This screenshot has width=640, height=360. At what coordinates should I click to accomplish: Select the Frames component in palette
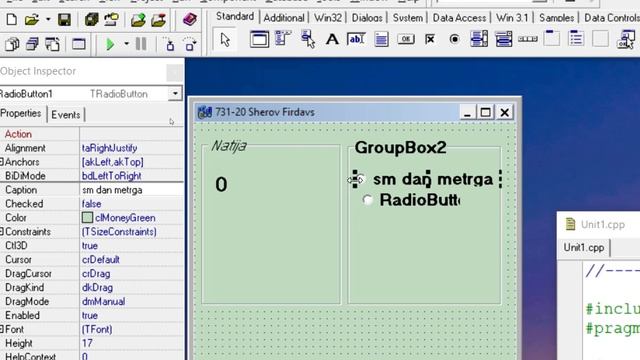259,40
